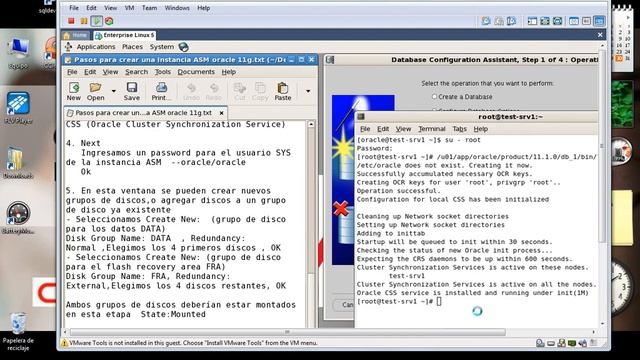This screenshot has height=360, width=640.
Task: Click the VMware revert snapshot icon
Action: pos(499,21)
